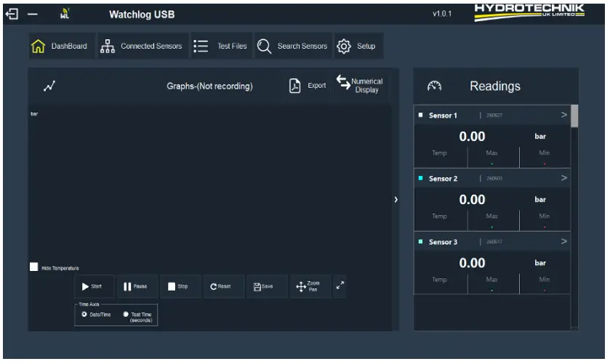Export the graph to PDF
Viewport: 610px width, 364px height.
click(x=308, y=86)
